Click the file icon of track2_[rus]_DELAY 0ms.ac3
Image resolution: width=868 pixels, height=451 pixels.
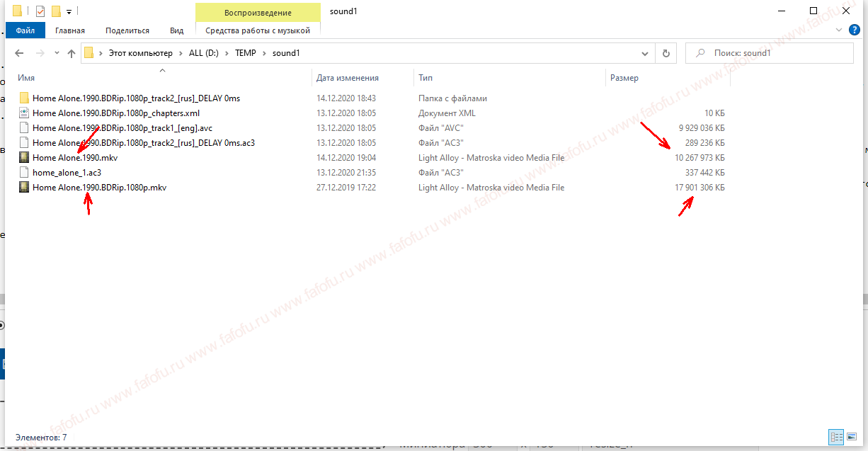(24, 142)
